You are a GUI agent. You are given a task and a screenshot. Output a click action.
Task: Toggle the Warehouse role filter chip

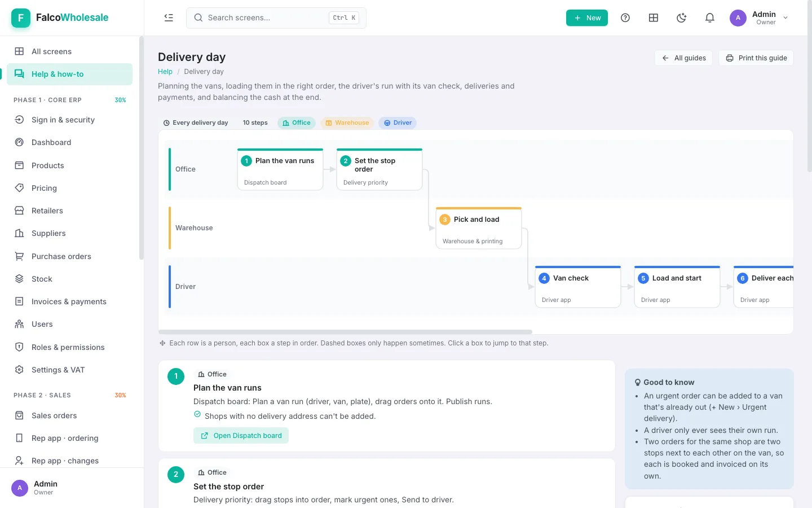pyautogui.click(x=347, y=122)
